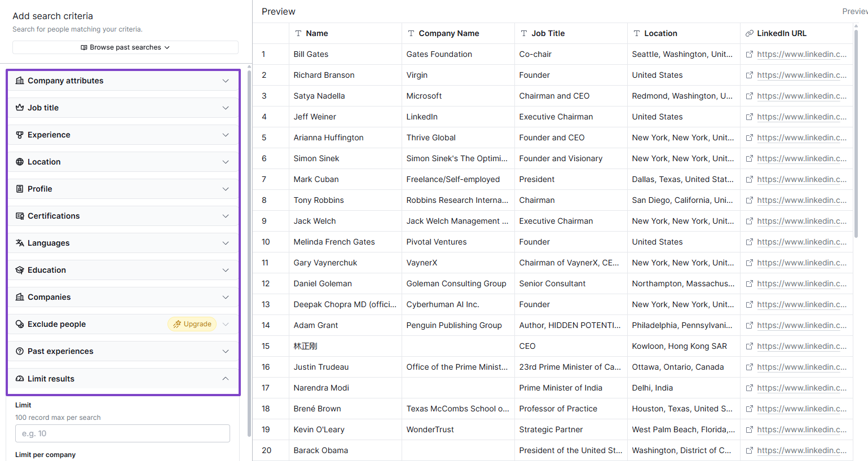868x461 pixels.
Task: Click the Gary Vaynerchuk name cell
Action: [345, 263]
